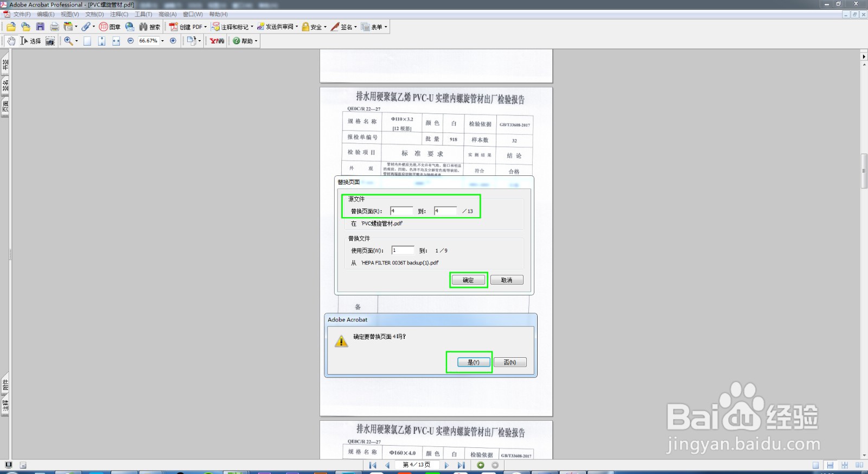Go to previous page arrow

pyautogui.click(x=387, y=465)
